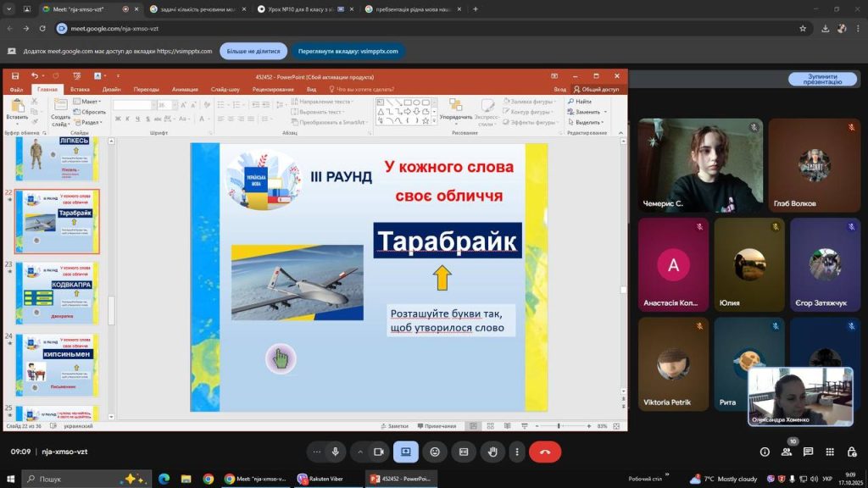Expand the Макет layout dropdown
Image resolution: width=868 pixels, height=488 pixels.
tap(89, 102)
